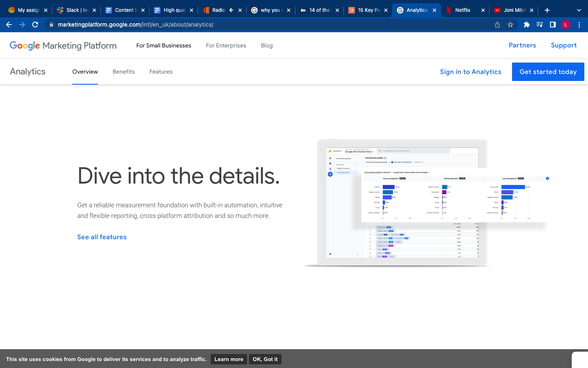
Task: Click the Analytics product title
Action: pos(28,72)
